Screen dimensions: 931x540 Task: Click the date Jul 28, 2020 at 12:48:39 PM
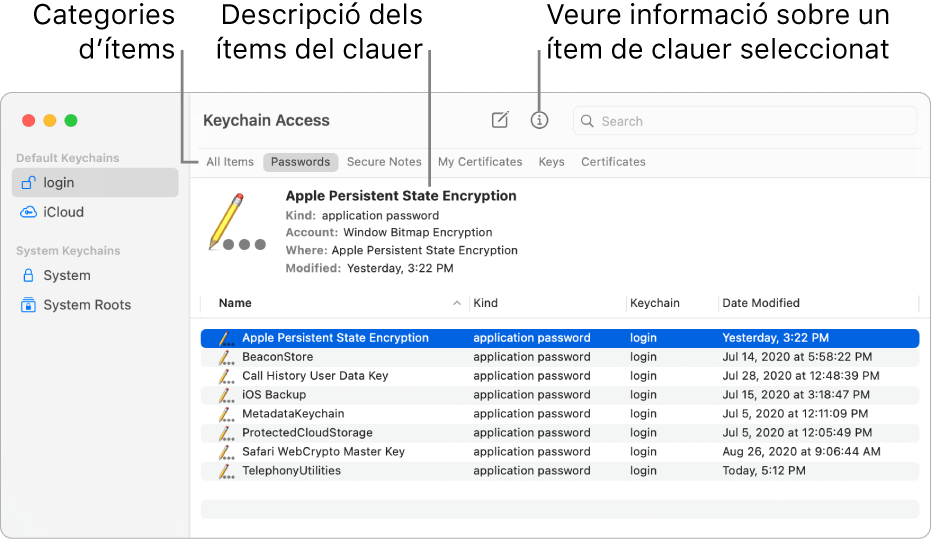(x=801, y=376)
